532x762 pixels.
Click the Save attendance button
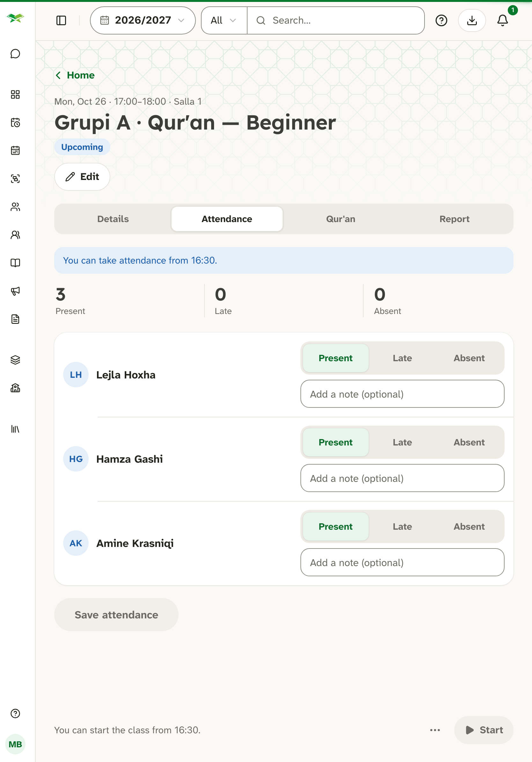[116, 615]
